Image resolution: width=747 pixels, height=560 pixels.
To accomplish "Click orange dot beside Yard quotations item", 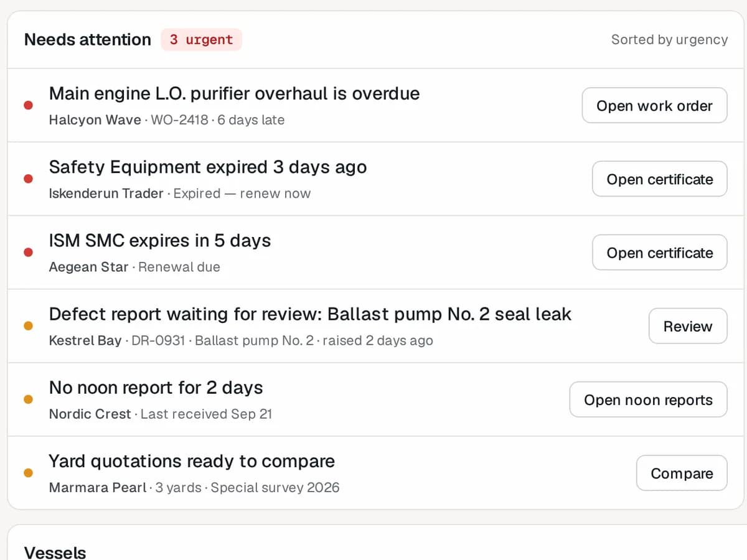I will (x=28, y=472).
